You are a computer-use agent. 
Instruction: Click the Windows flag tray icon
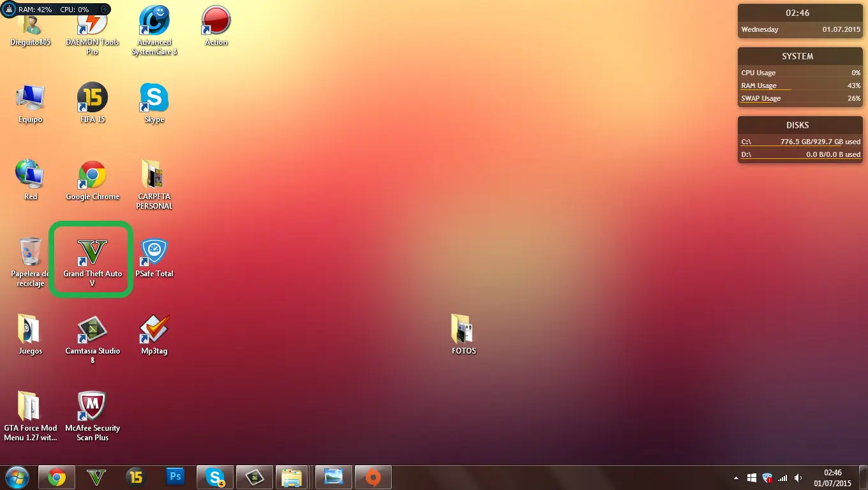[x=752, y=478]
